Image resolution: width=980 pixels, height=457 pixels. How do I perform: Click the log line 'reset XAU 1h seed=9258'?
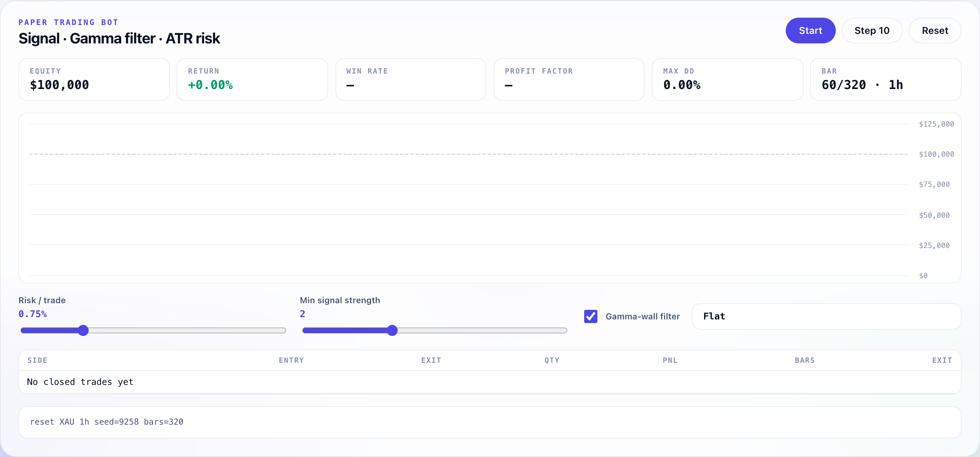(107, 422)
